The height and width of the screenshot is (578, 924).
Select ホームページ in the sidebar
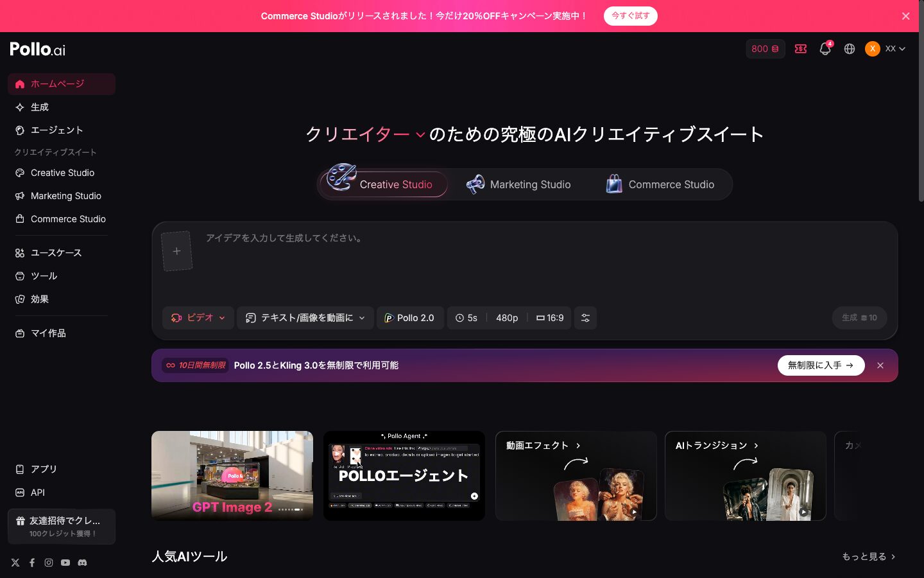pyautogui.click(x=62, y=84)
